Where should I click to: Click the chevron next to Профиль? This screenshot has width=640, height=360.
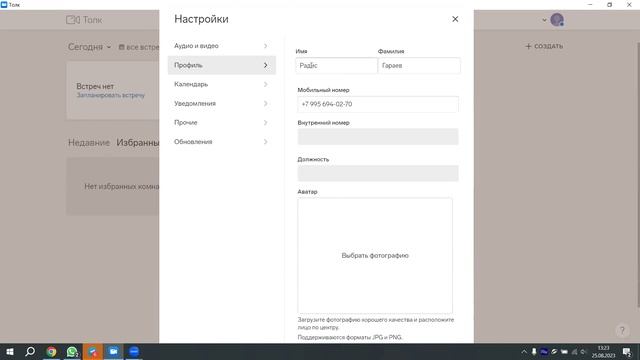point(266,65)
